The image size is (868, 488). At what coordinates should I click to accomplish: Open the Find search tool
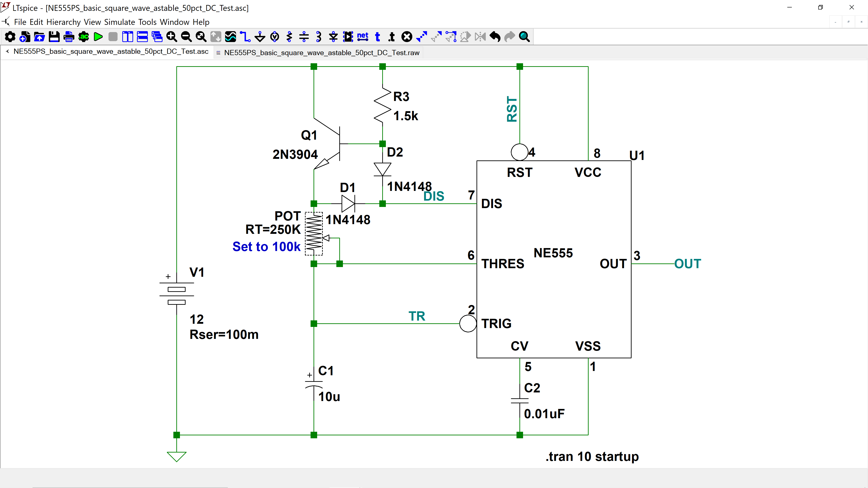point(524,37)
